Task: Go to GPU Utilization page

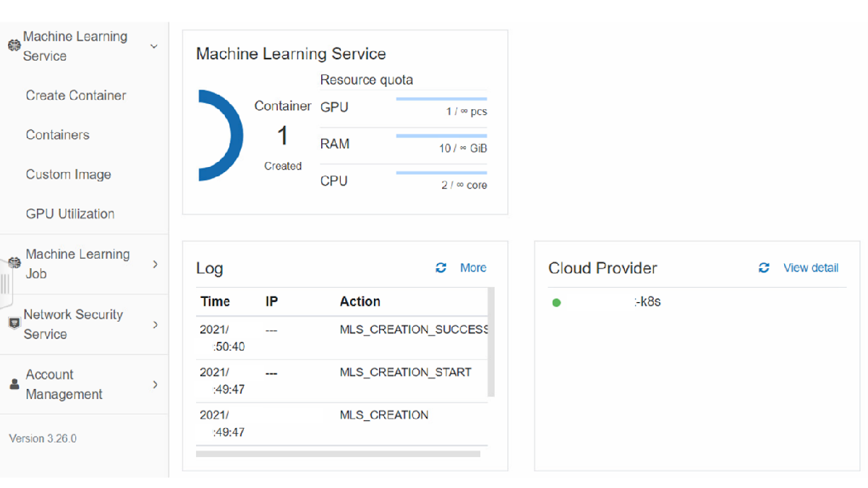Action: (x=70, y=214)
